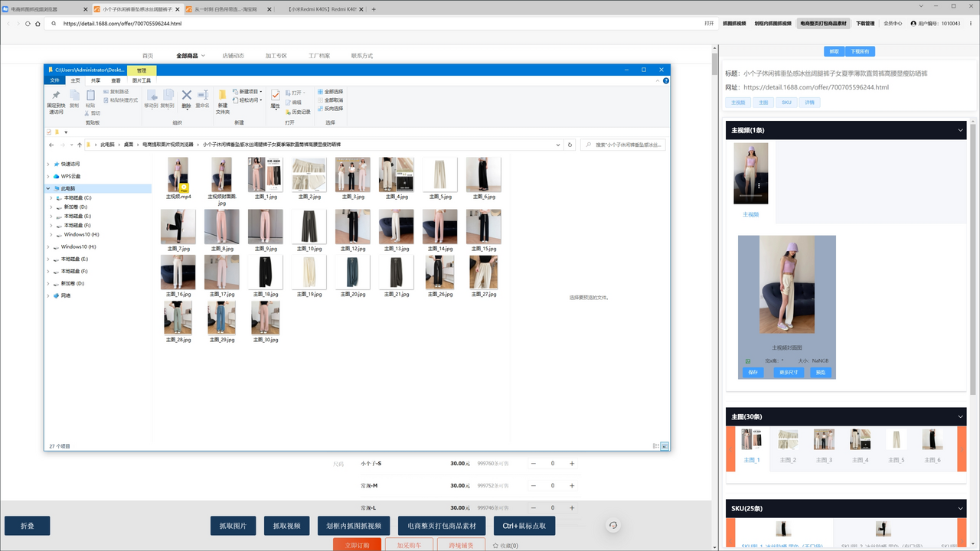Open the 新建项目 dropdown
The width and height of the screenshot is (980, 551).
pyautogui.click(x=248, y=92)
